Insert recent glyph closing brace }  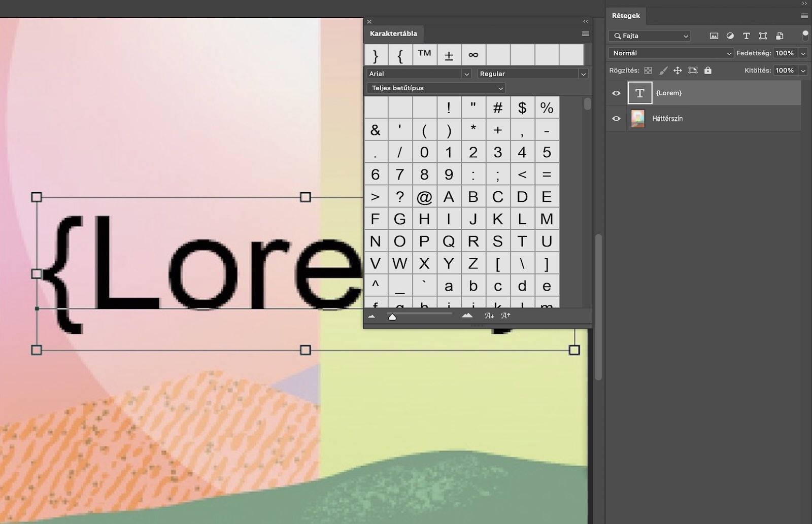[376, 55]
